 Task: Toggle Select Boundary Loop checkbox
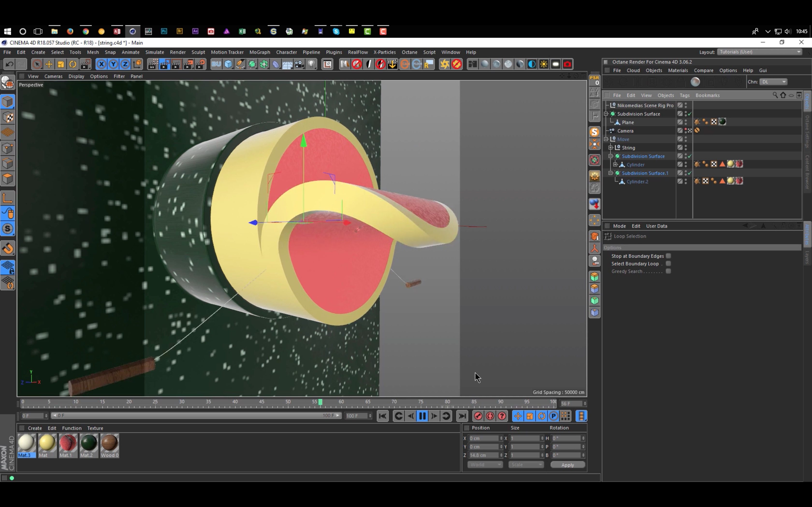point(668,263)
